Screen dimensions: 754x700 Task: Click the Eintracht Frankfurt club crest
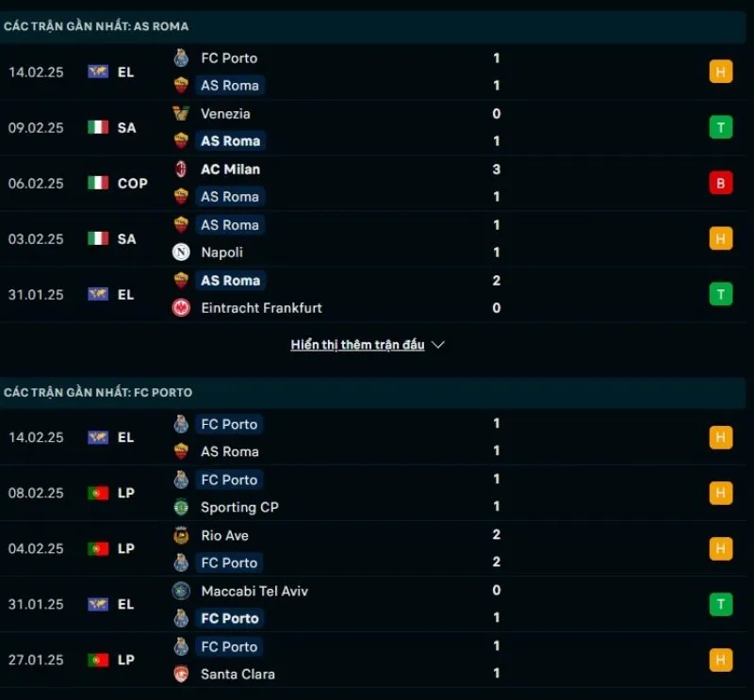tap(181, 307)
